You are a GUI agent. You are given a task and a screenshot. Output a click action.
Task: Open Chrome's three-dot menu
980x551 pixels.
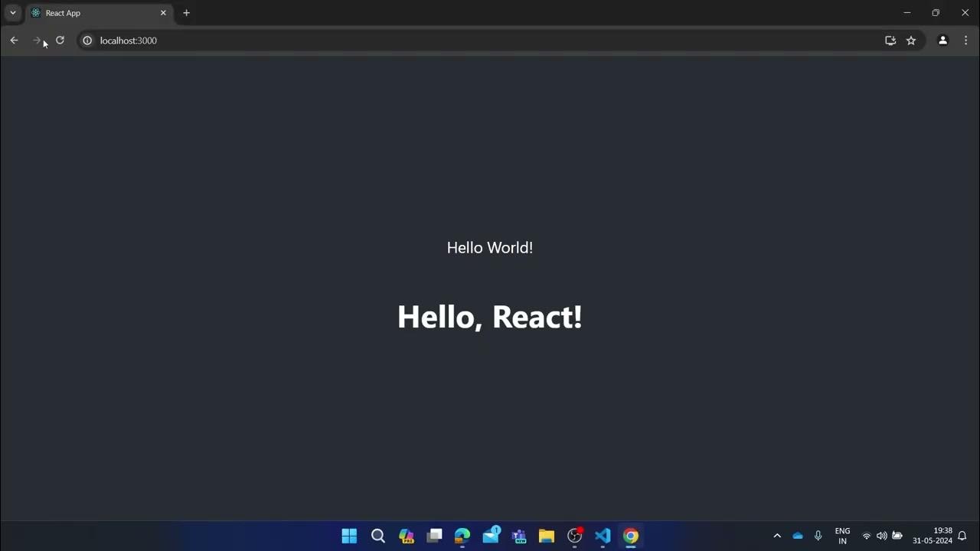(x=965, y=41)
